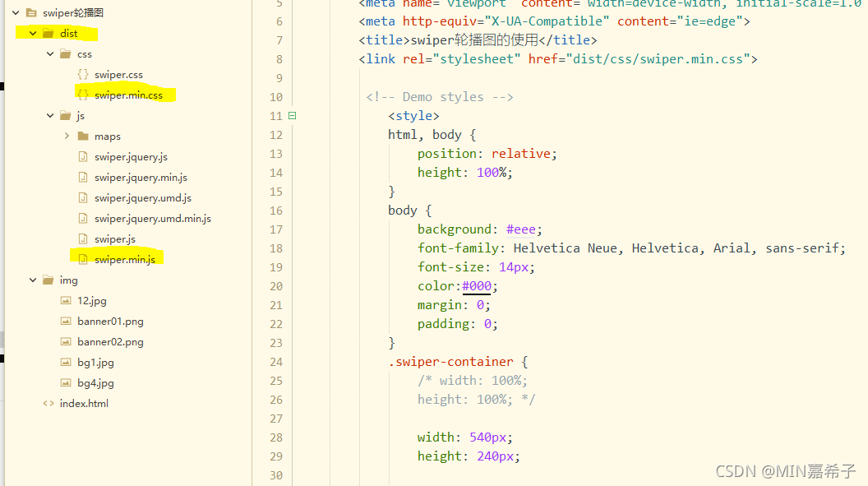The width and height of the screenshot is (868, 486).
Task: Click the index.html code file icon
Action: 48,403
